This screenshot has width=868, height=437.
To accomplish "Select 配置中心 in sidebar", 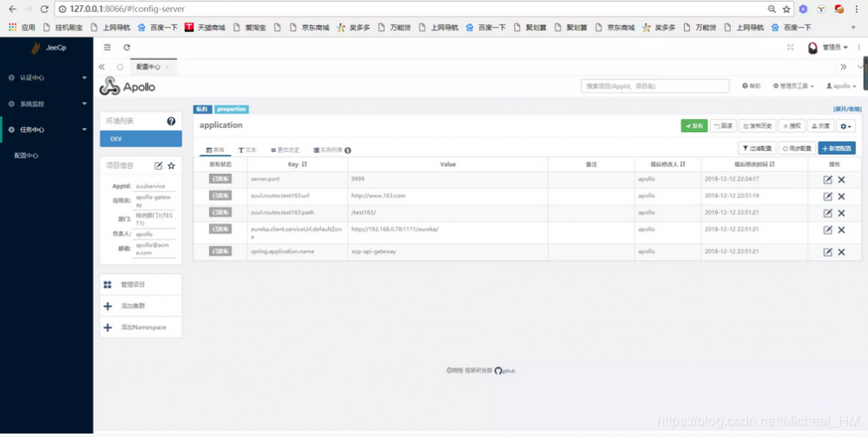I will click(x=27, y=156).
